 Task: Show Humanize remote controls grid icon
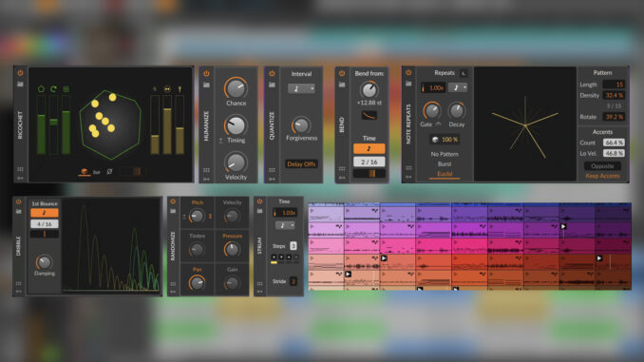coord(206,170)
